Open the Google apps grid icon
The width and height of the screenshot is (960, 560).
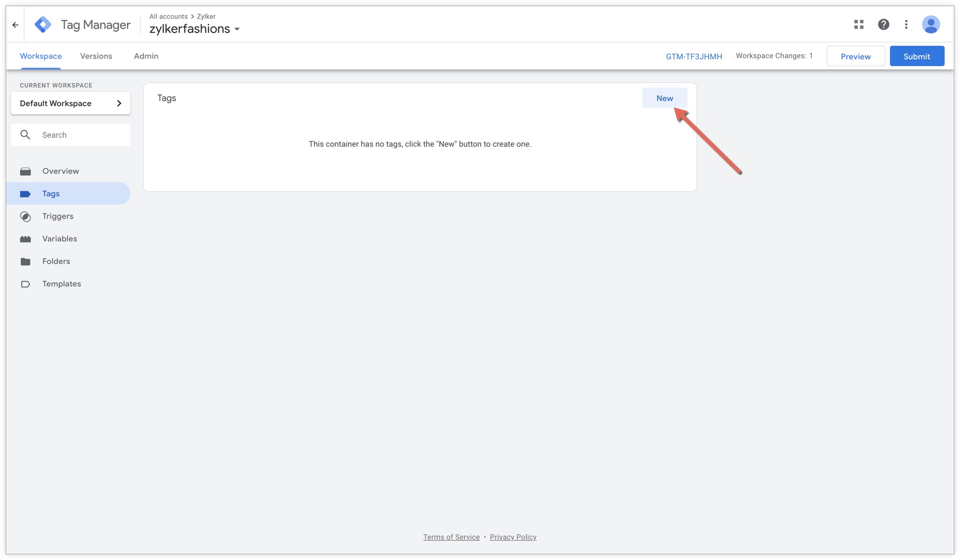(858, 24)
